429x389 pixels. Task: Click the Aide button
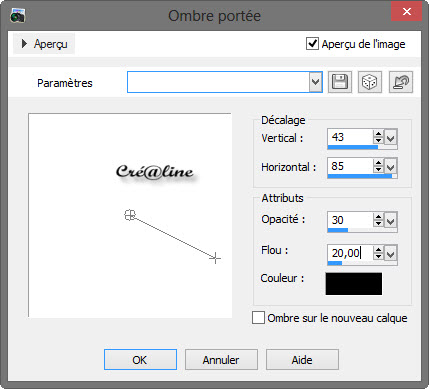[x=302, y=360]
